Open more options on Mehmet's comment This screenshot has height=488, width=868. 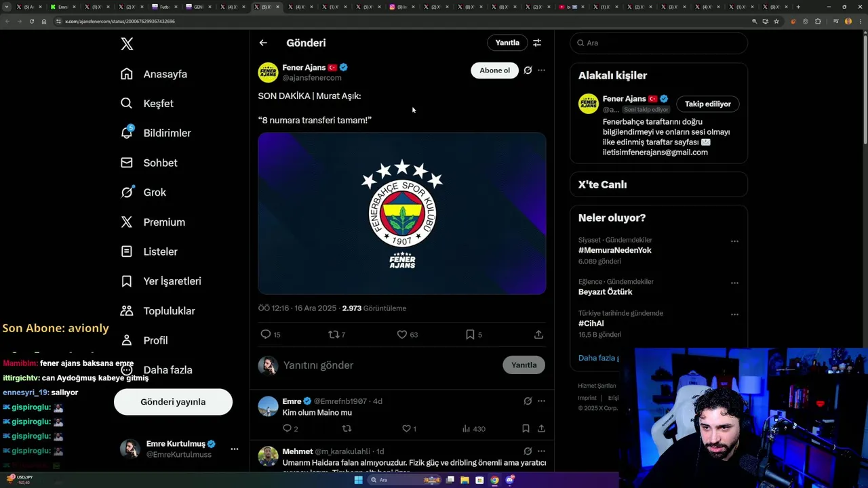[x=541, y=451]
